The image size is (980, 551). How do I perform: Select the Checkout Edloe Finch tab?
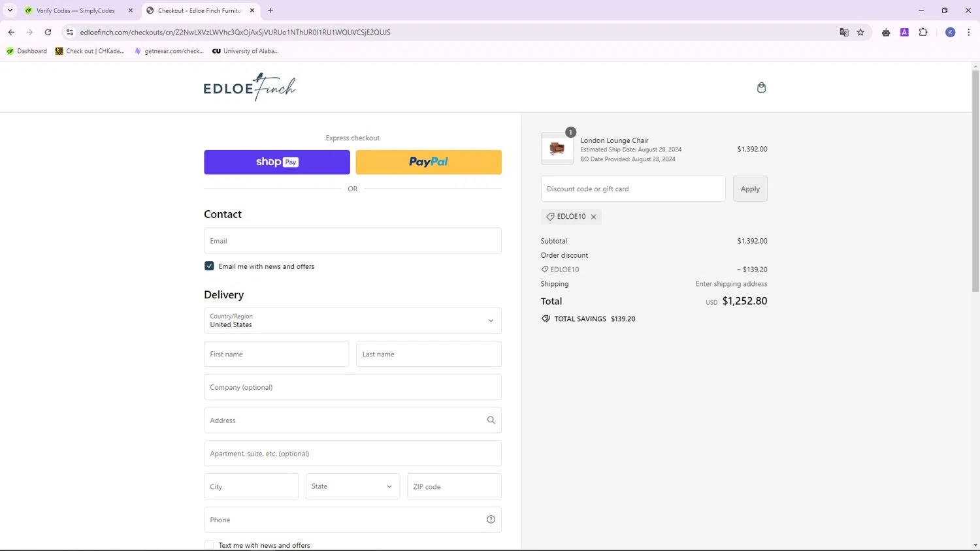(200, 10)
